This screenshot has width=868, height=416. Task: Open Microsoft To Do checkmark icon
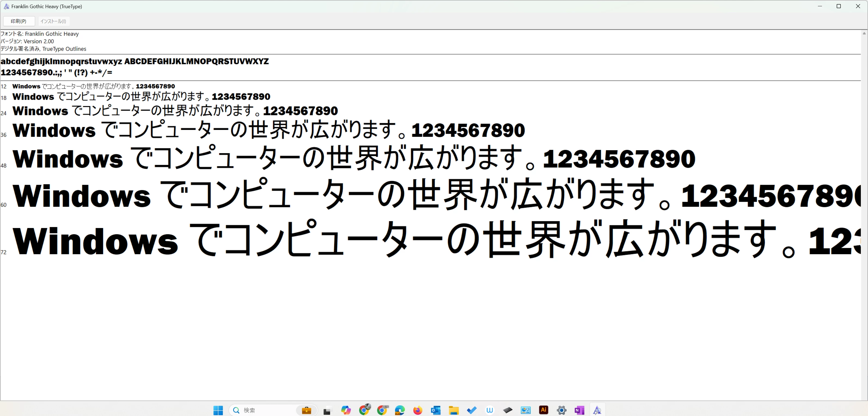(x=471, y=410)
